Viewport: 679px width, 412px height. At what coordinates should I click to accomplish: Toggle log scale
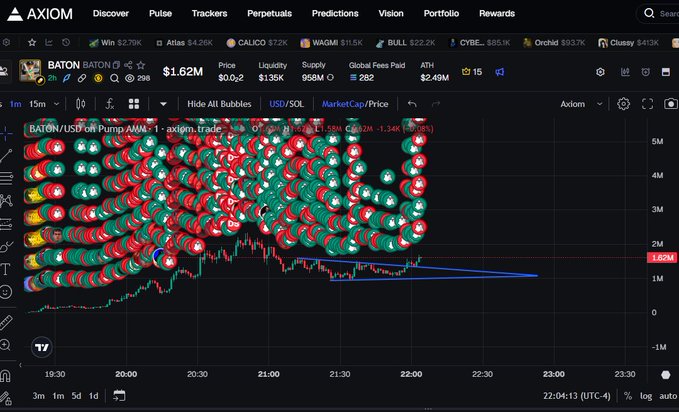coord(646,396)
